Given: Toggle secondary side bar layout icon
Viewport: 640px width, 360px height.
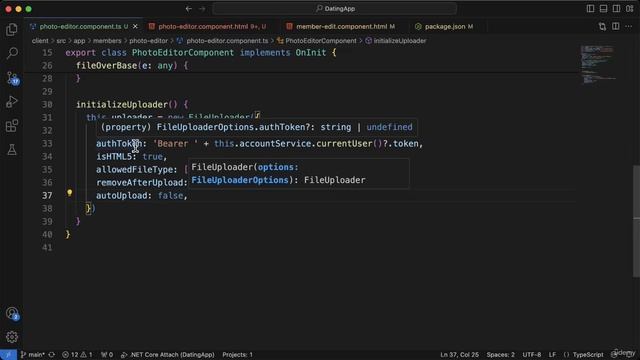Looking at the screenshot, I should point(616,9).
